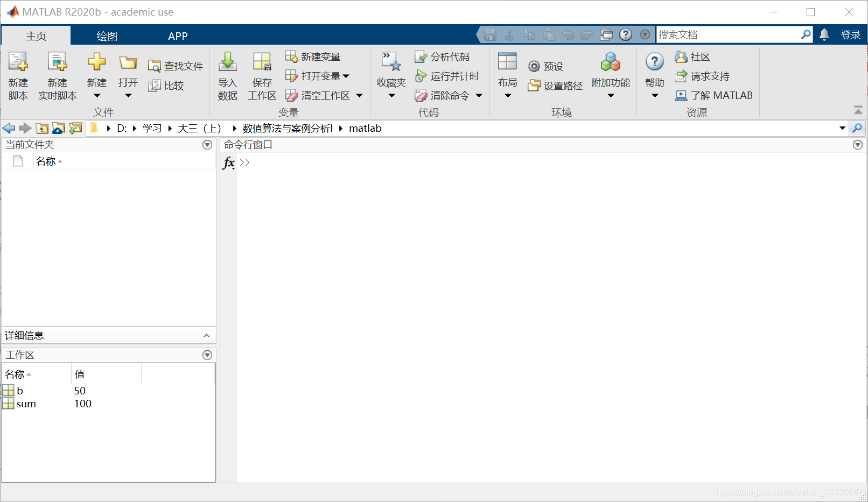Click Open Variable (打开变量) button
This screenshot has width=868, height=502.
click(313, 76)
